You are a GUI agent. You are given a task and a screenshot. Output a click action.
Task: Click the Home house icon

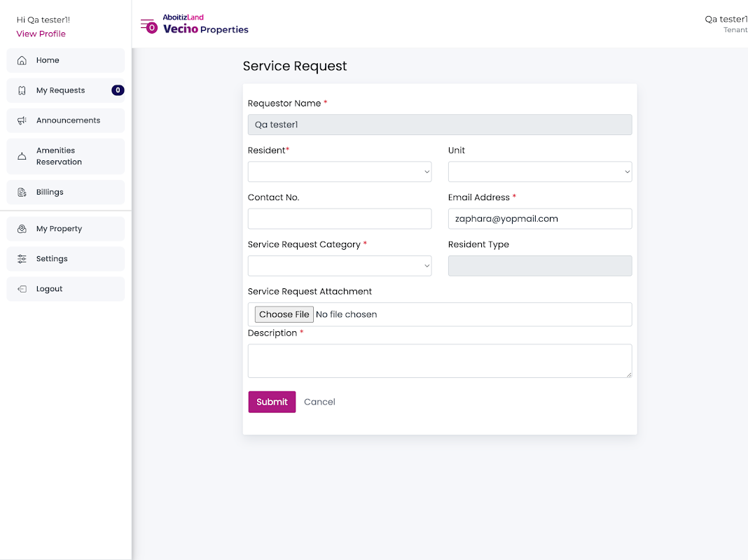pos(22,60)
